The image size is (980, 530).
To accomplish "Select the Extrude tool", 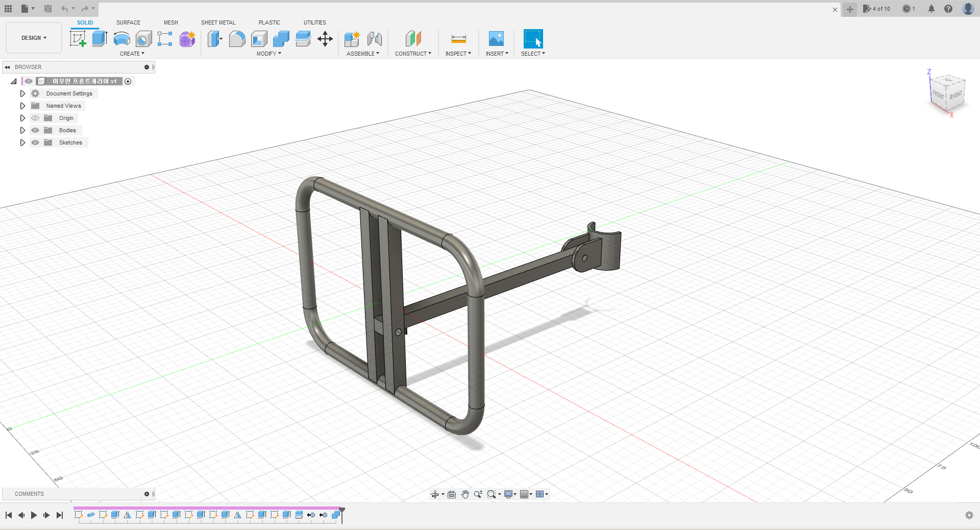I will (x=100, y=39).
